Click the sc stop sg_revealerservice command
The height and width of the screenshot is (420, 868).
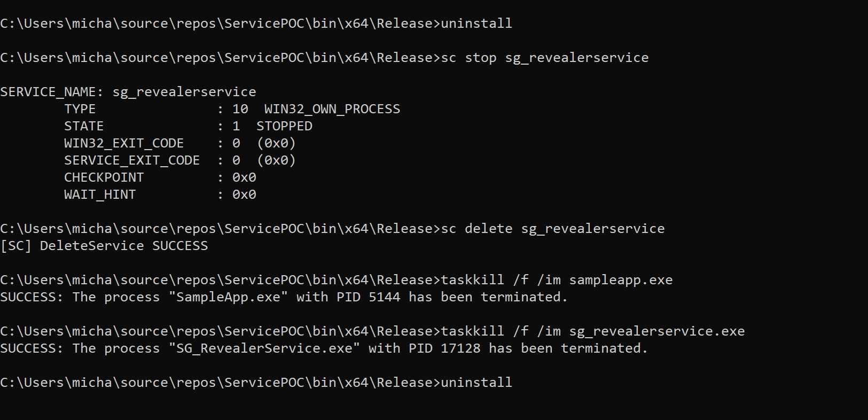[545, 58]
